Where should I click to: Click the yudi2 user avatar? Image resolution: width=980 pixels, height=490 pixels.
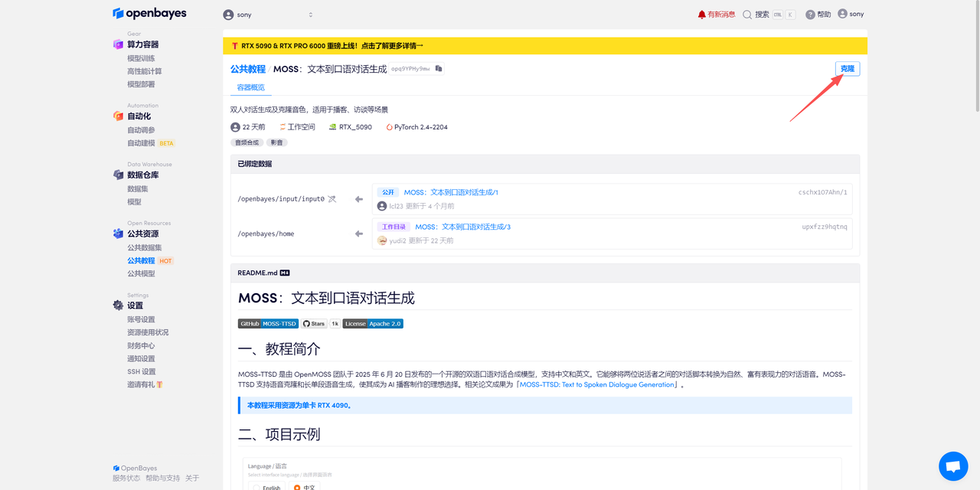coord(382,240)
